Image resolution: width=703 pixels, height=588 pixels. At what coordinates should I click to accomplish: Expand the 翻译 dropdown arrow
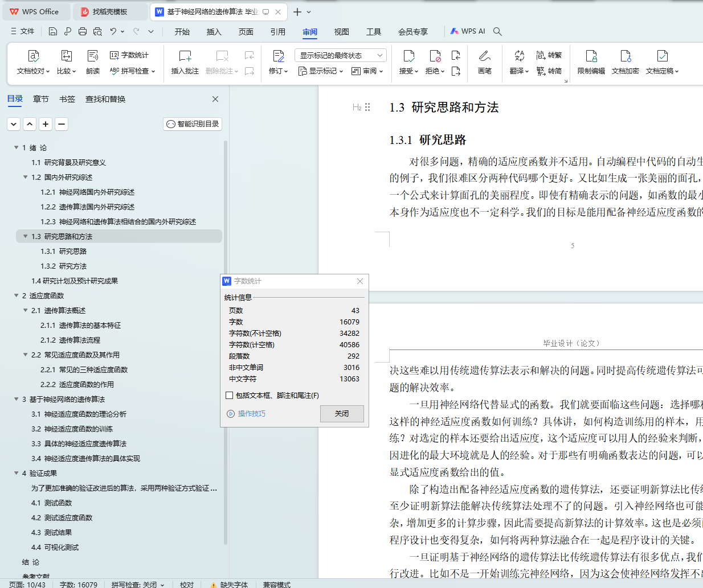point(527,71)
